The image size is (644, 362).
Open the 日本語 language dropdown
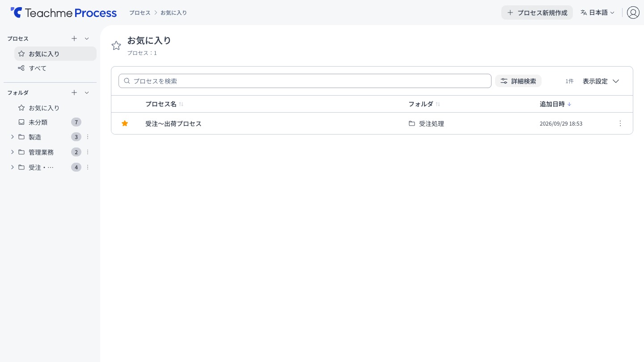point(597,13)
